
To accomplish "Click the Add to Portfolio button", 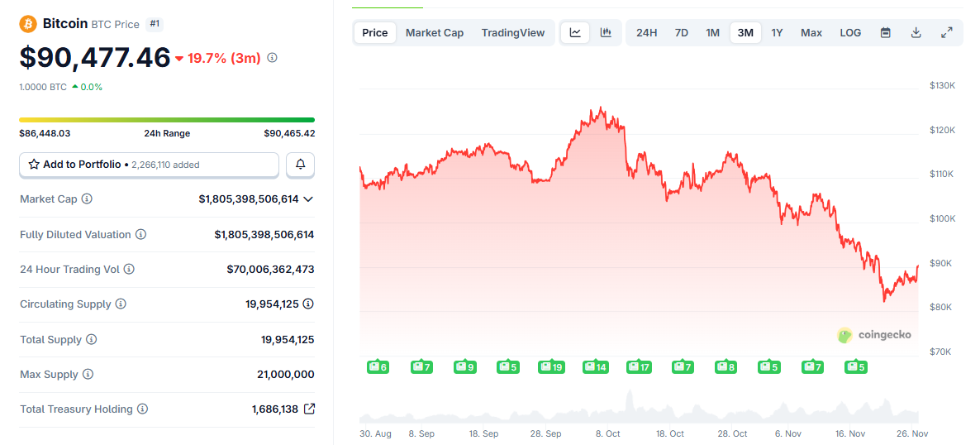I will pyautogui.click(x=149, y=165).
